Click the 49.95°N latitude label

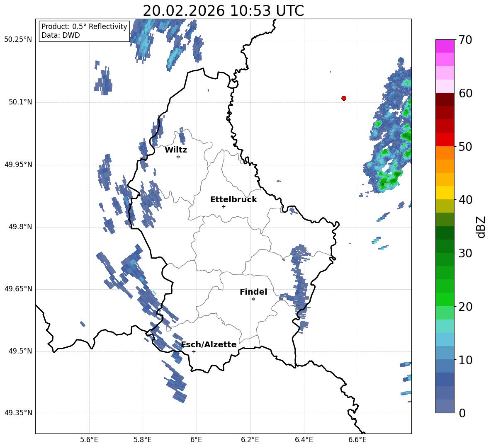(x=18, y=165)
